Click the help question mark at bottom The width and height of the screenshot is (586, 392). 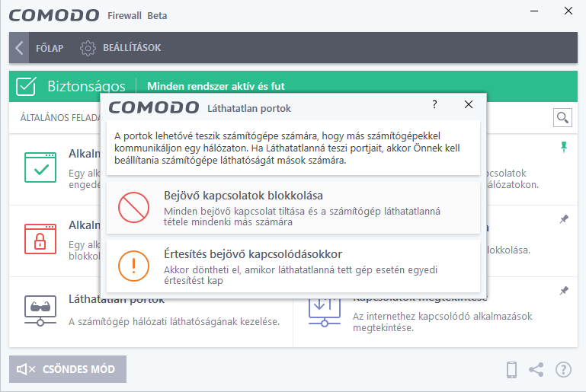(x=563, y=370)
